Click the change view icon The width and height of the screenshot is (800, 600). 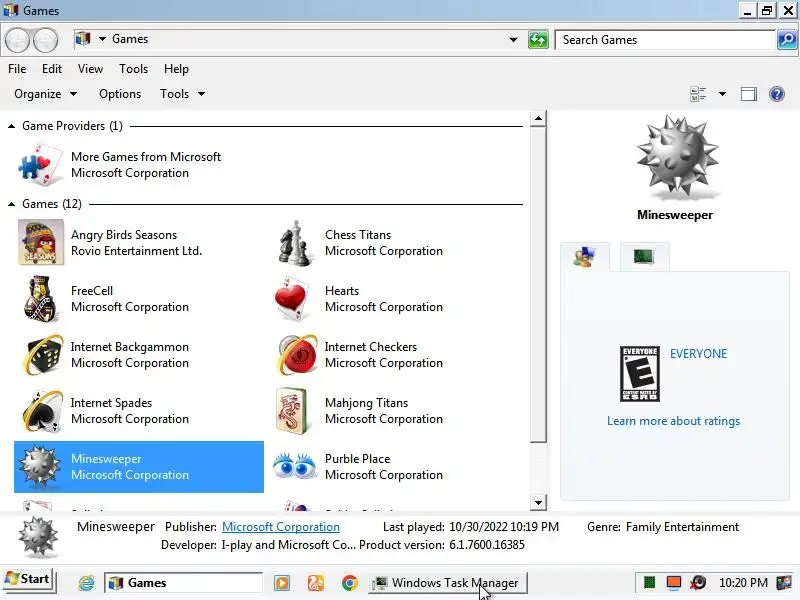click(x=698, y=94)
